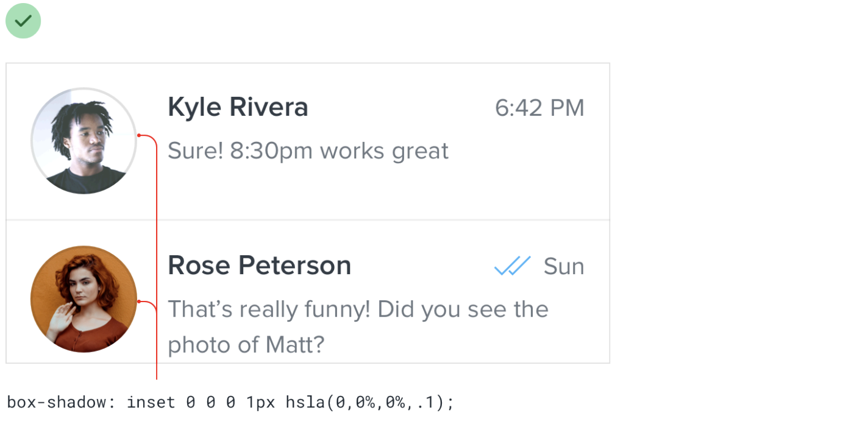Open Kyle Rivera's profile picture
This screenshot has height=424, width=868.
84,141
